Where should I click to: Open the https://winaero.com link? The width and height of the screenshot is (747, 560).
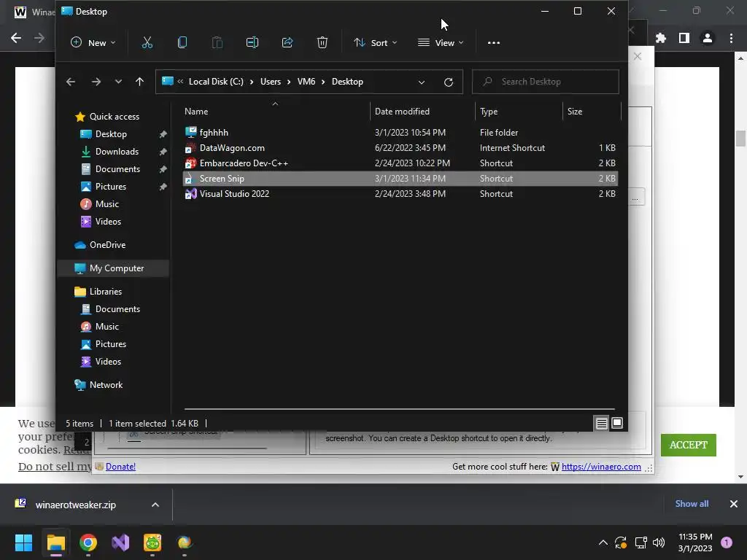(x=601, y=467)
